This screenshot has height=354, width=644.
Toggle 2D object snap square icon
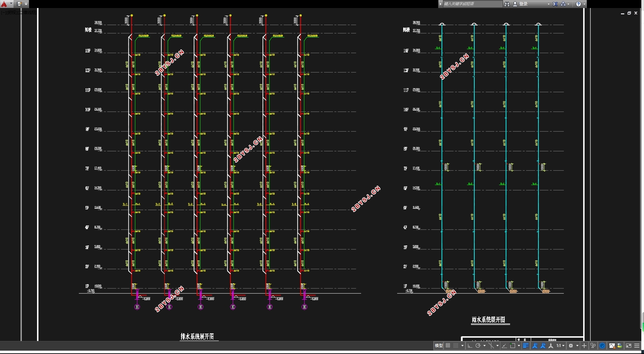pos(513,346)
